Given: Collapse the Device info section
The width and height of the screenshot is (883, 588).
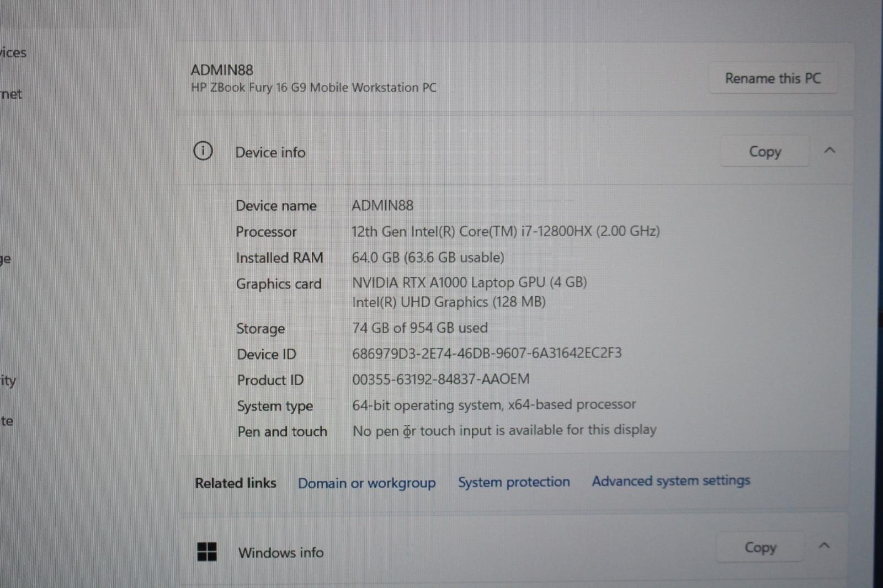Looking at the screenshot, I should pyautogui.click(x=829, y=150).
